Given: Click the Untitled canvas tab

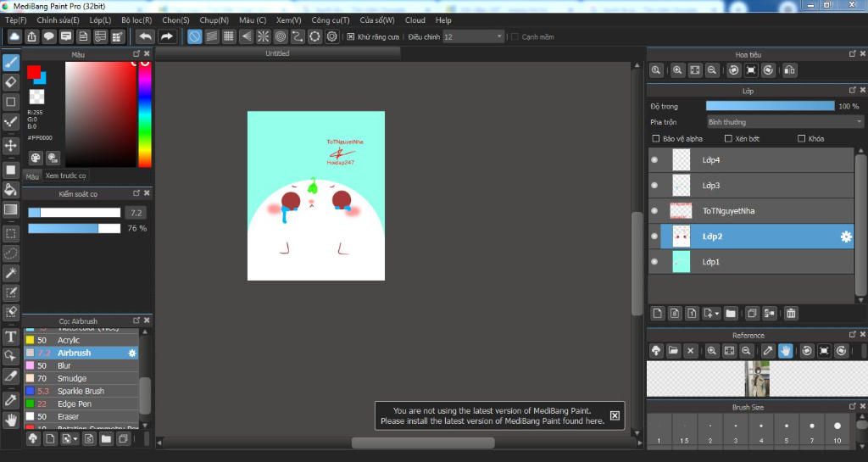Looking at the screenshot, I should point(277,53).
